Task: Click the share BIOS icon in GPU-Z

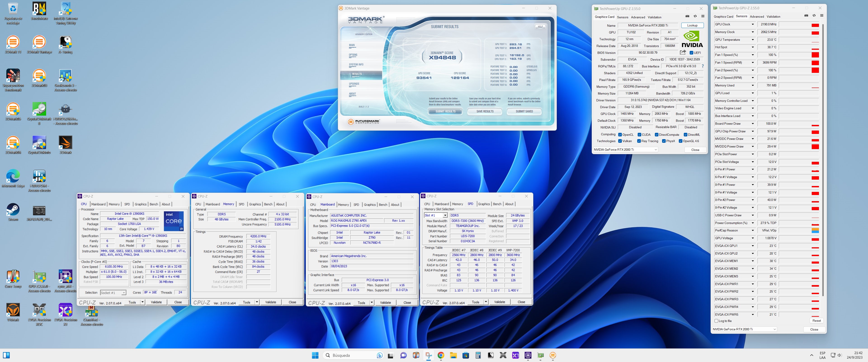Action: point(683,52)
